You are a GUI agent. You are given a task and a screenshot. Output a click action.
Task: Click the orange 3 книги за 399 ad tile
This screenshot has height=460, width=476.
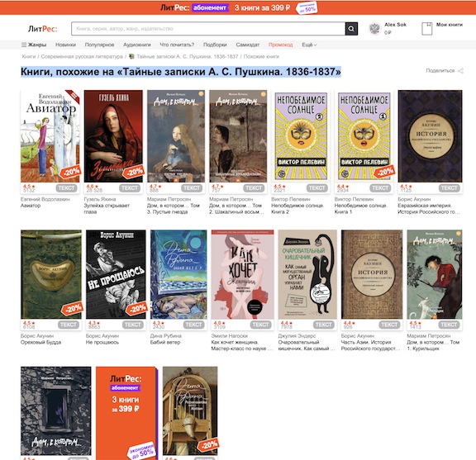(127, 413)
